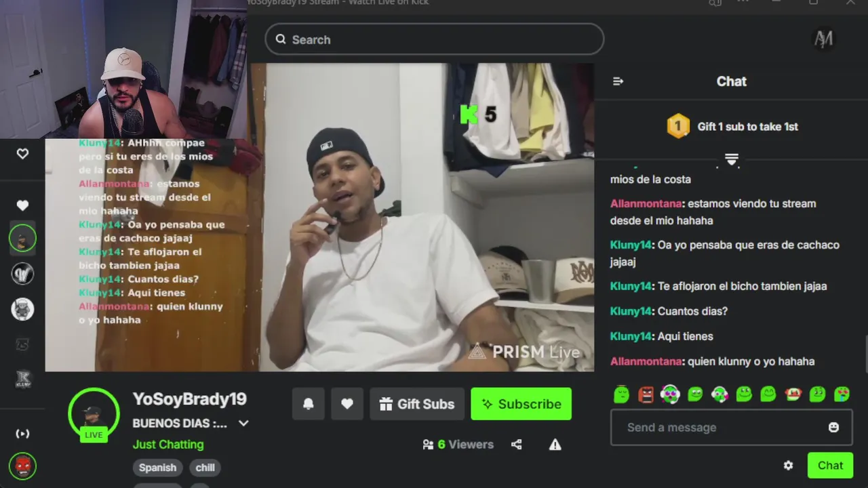Expand the sidebar live channels icon

click(x=22, y=434)
